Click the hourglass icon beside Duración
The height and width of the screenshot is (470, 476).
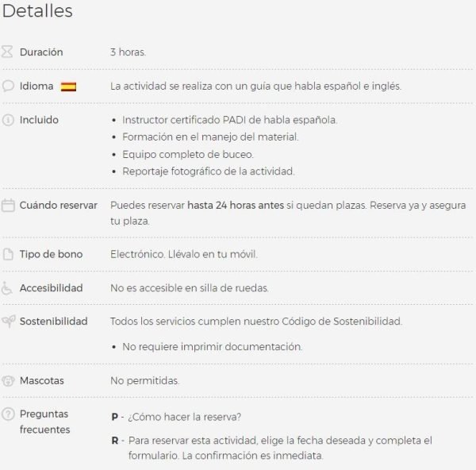(7, 52)
